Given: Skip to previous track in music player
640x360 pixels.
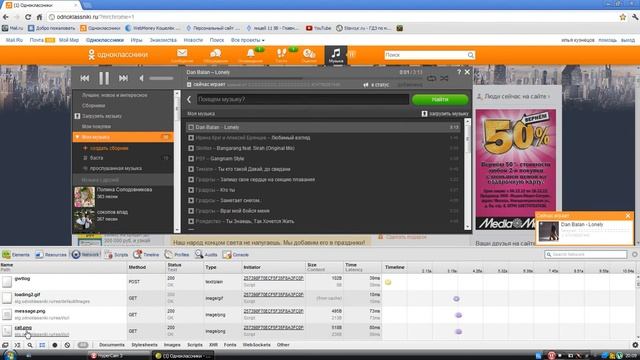Looking at the screenshot, I should (84, 78).
